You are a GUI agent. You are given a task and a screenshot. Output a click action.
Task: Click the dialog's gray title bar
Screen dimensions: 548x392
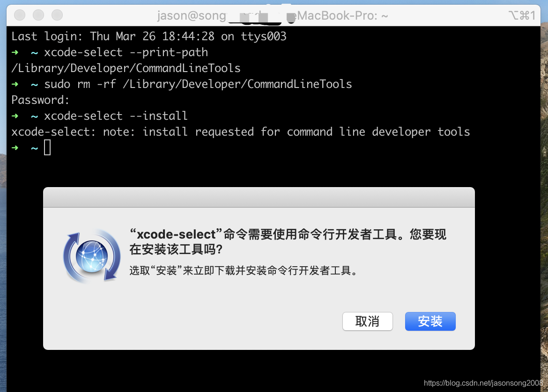259,197
